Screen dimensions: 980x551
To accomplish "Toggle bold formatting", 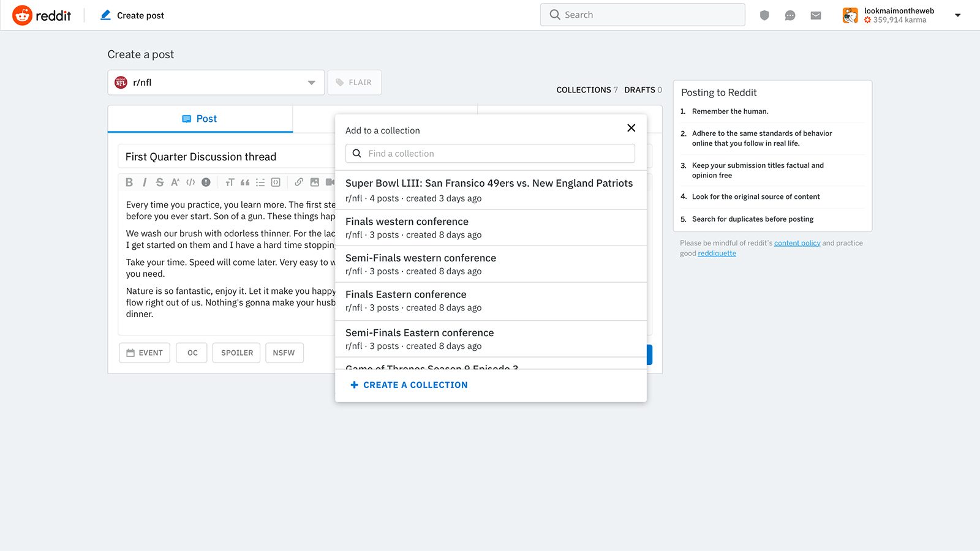I will click(x=129, y=182).
